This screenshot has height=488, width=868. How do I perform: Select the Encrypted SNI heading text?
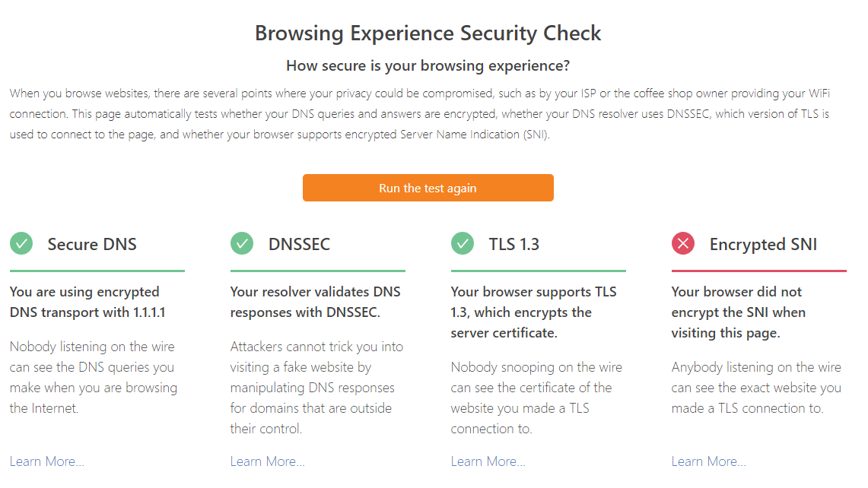[763, 244]
